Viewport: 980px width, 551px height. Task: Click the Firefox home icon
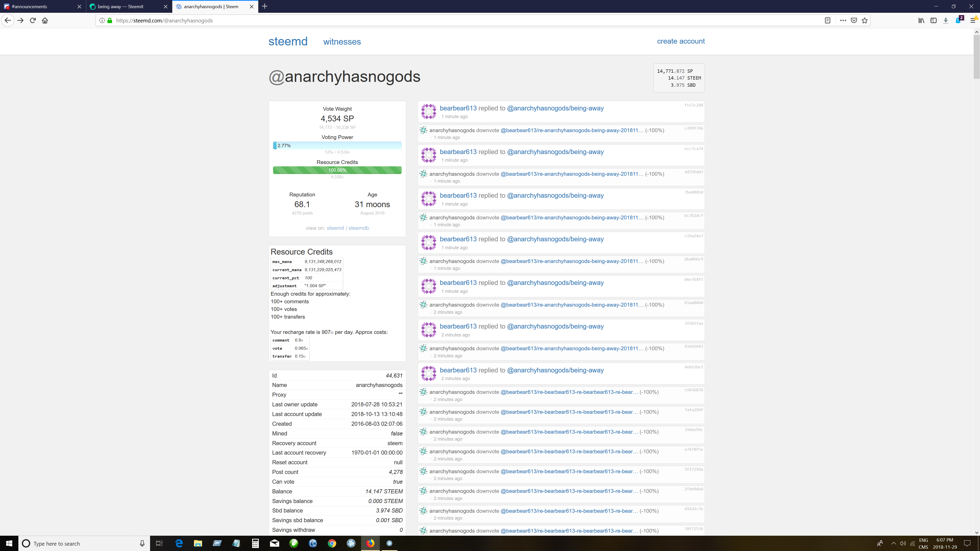(x=45, y=20)
